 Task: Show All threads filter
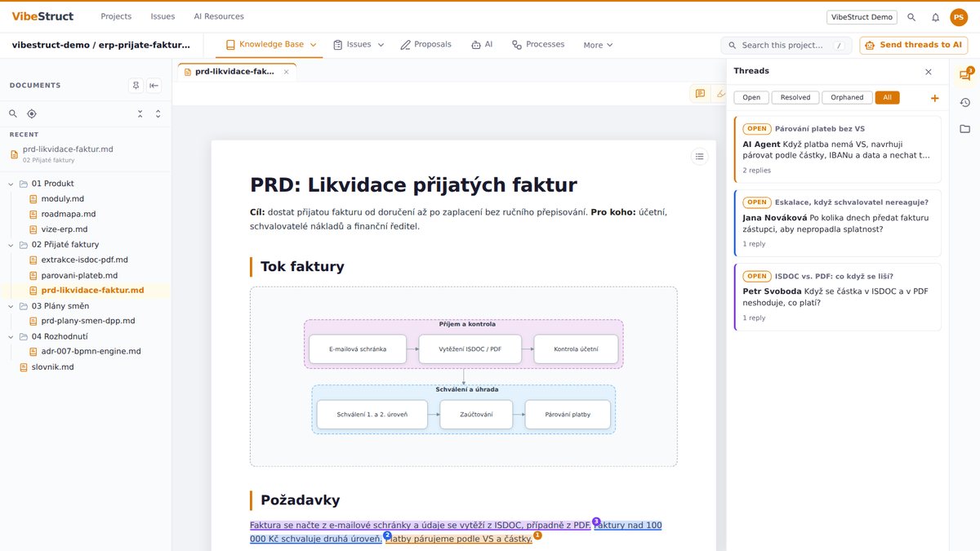click(887, 98)
